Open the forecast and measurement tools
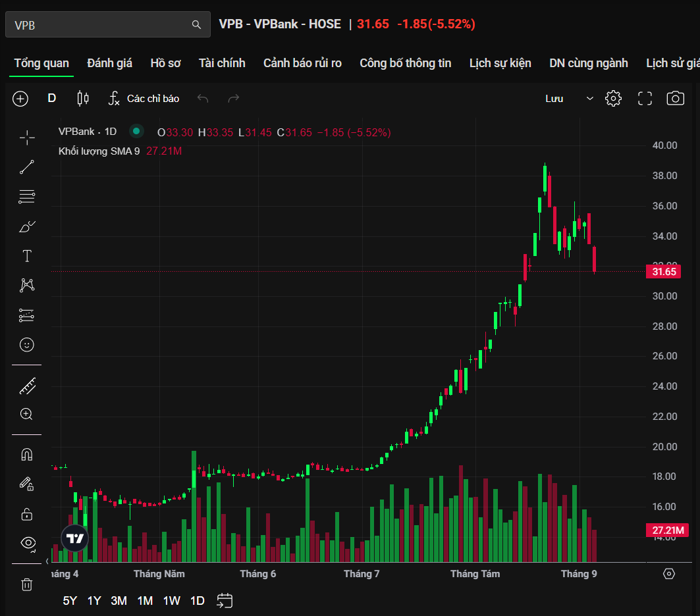Image resolution: width=700 pixels, height=616 pixels. click(27, 315)
